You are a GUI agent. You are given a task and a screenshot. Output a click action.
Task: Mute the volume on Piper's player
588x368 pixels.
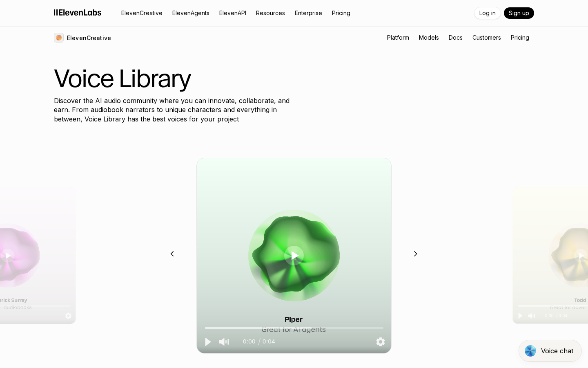(224, 342)
